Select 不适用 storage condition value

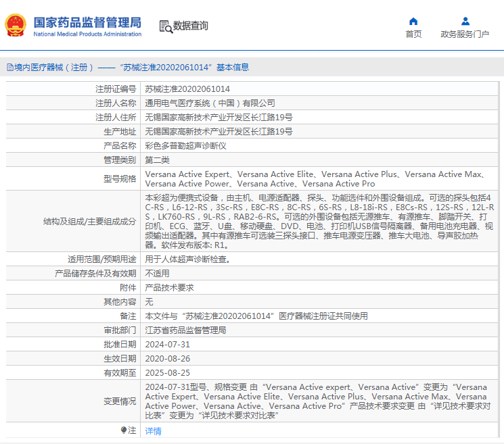pyautogui.click(x=157, y=273)
